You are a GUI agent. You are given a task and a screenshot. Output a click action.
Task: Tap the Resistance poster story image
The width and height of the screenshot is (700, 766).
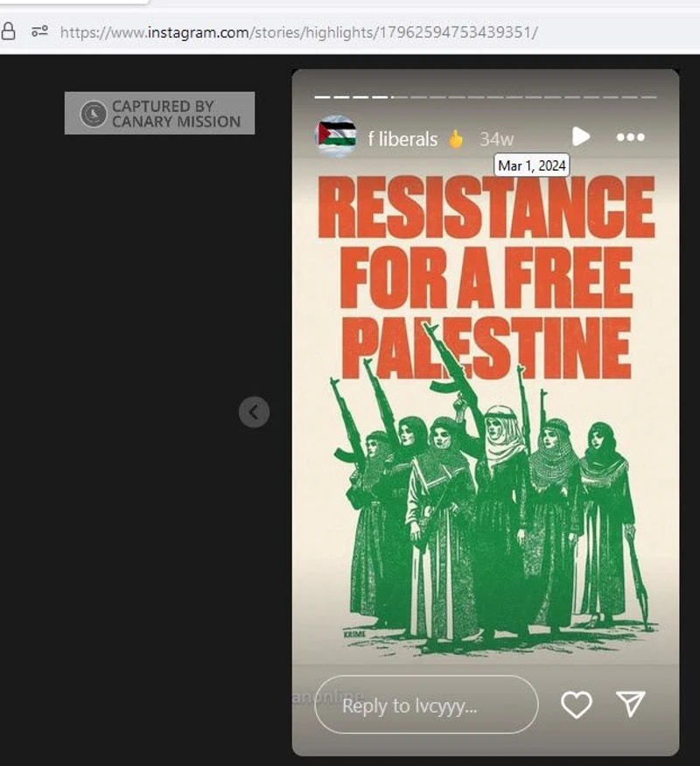pyautogui.click(x=486, y=413)
